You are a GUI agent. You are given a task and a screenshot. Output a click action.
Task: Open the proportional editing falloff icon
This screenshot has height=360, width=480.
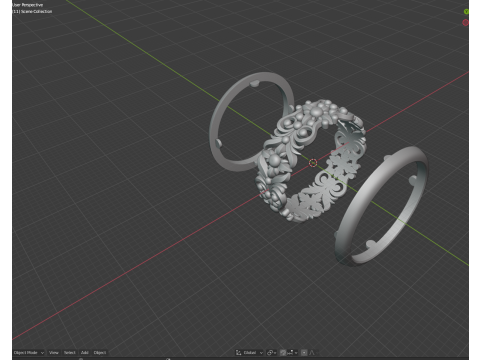312,352
